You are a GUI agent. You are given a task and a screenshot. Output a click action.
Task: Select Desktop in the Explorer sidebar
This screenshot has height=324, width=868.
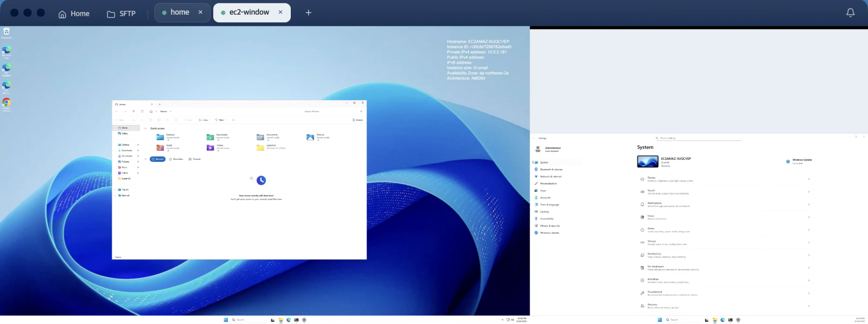(125, 145)
